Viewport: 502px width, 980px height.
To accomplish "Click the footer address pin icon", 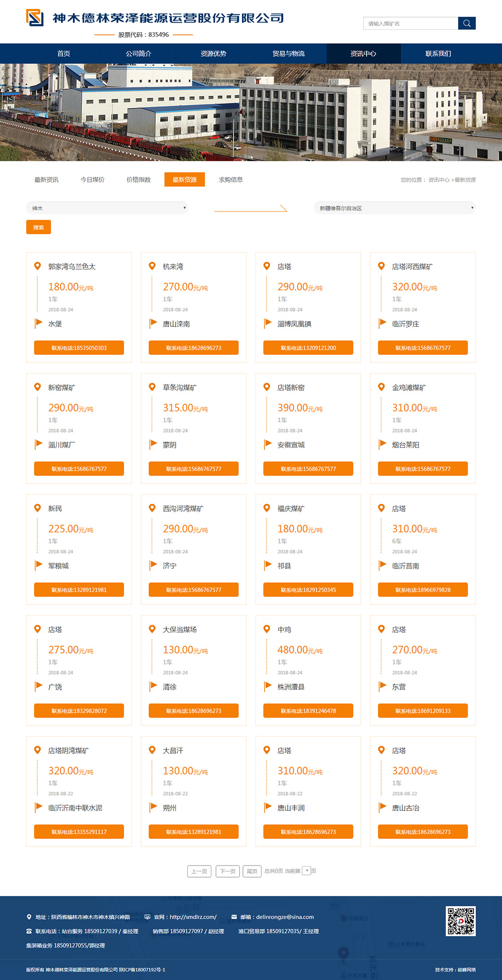I will coord(29,917).
